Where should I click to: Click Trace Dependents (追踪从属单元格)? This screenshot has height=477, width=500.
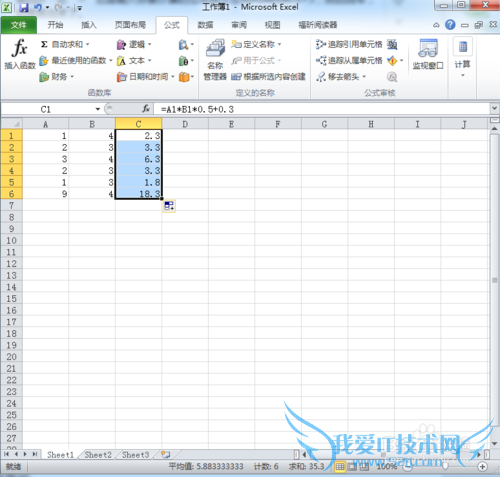pos(349,61)
